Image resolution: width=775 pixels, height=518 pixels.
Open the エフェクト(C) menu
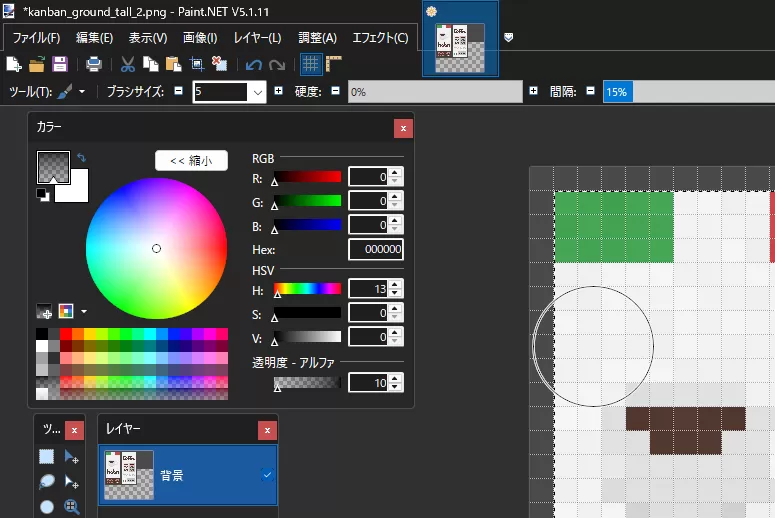click(x=381, y=38)
